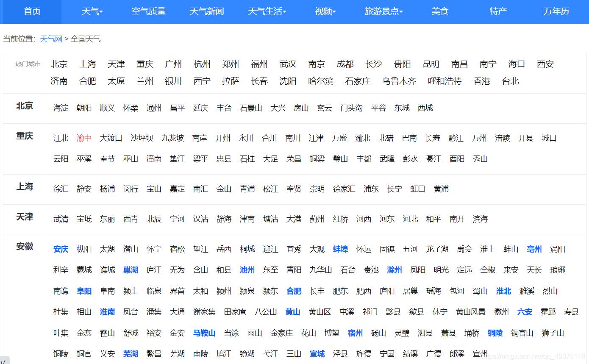
Task: Open the 天气新闻 section
Action: (x=207, y=11)
